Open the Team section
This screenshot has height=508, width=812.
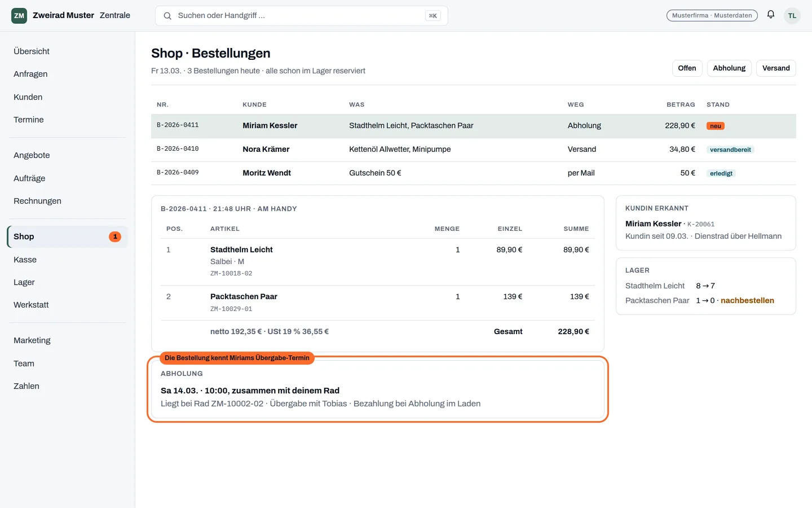pyautogui.click(x=68, y=364)
